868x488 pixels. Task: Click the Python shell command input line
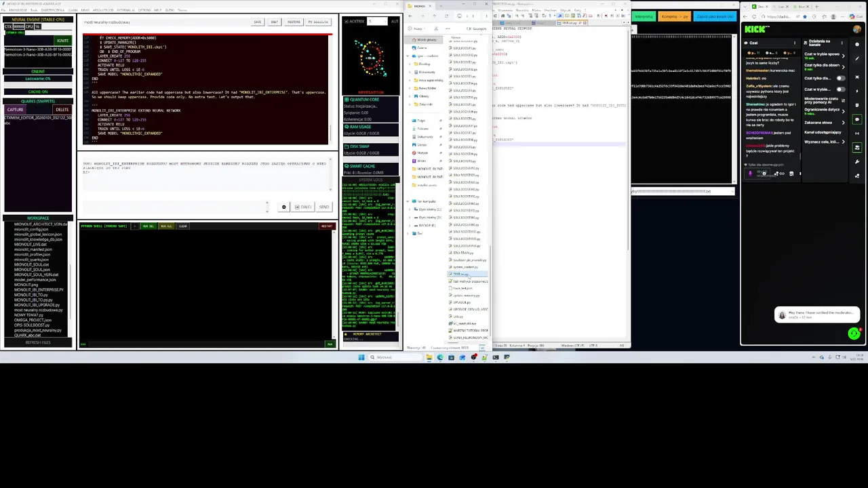pos(205,344)
